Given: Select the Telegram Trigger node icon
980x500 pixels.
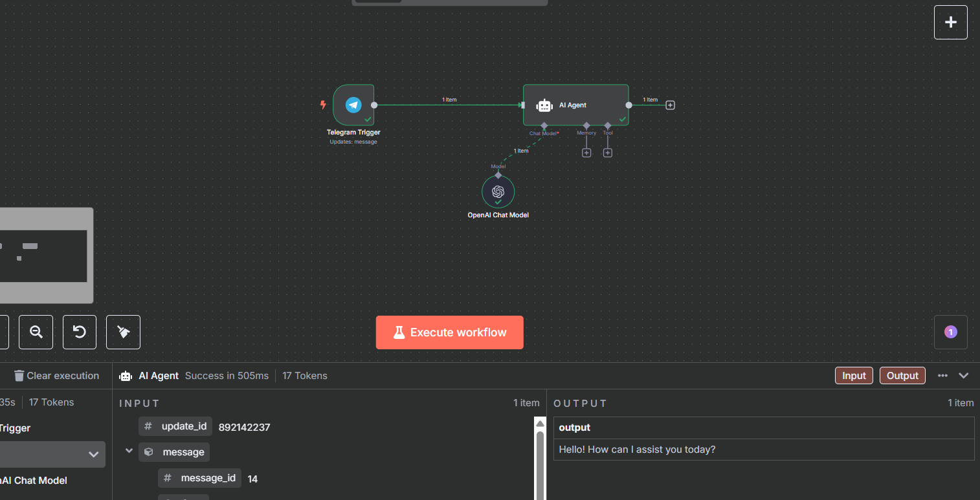Looking at the screenshot, I should click(x=353, y=105).
